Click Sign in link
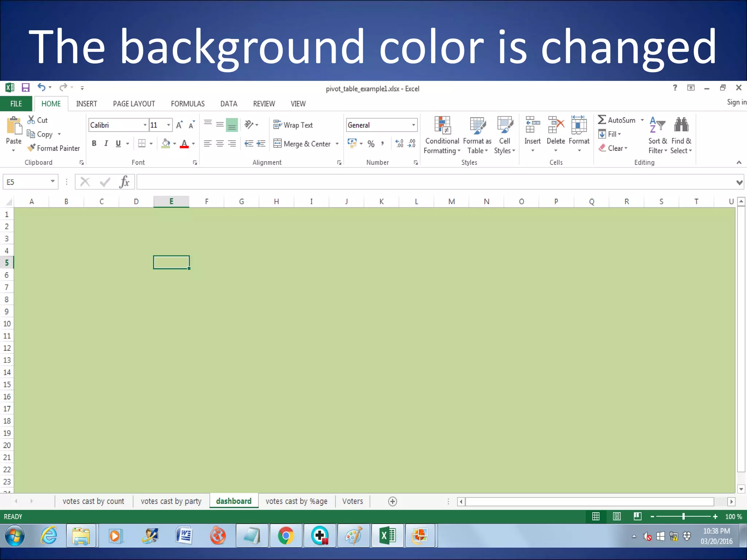 click(x=736, y=102)
